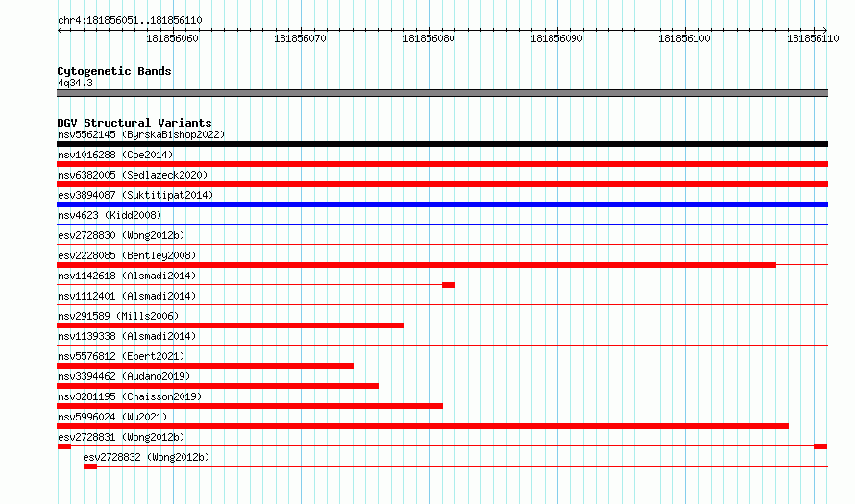Click ruler position 181856100

(684, 38)
